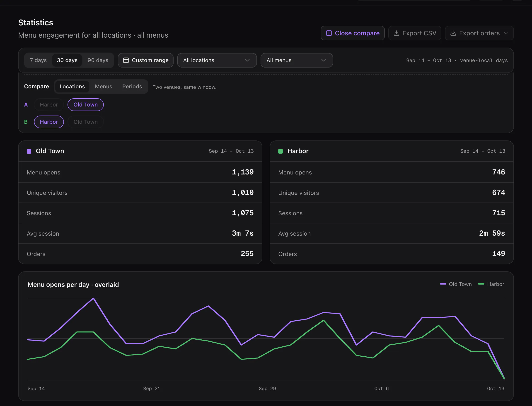Image resolution: width=532 pixels, height=406 pixels.
Task: Click Harbor Avg session value 2m 59s
Action: (492, 233)
